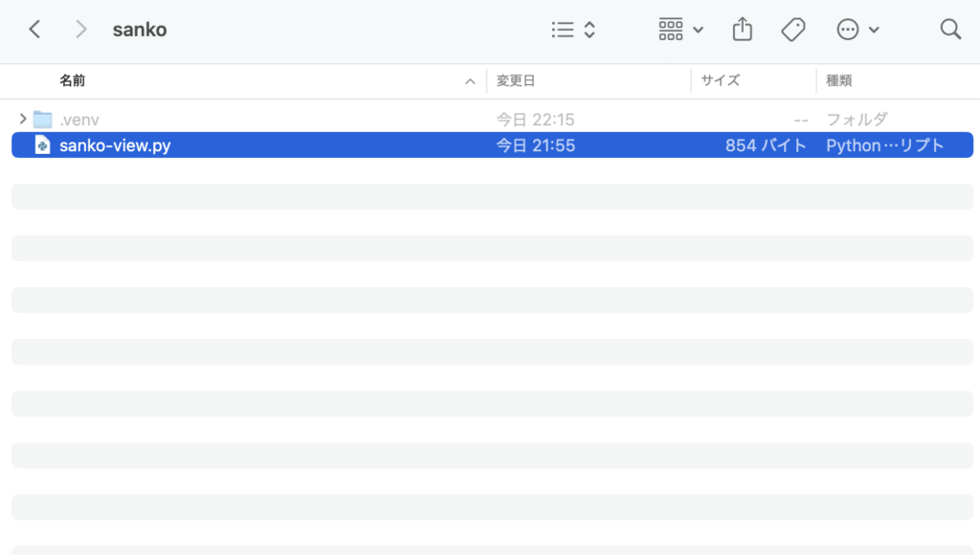Toggle the sort direction caret in 名前 column

[470, 81]
